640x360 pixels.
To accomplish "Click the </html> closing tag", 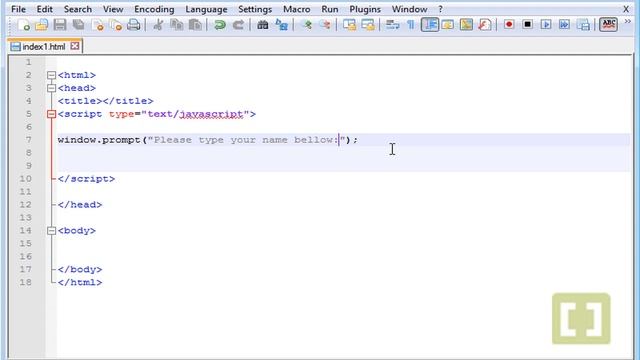I will [x=80, y=282].
